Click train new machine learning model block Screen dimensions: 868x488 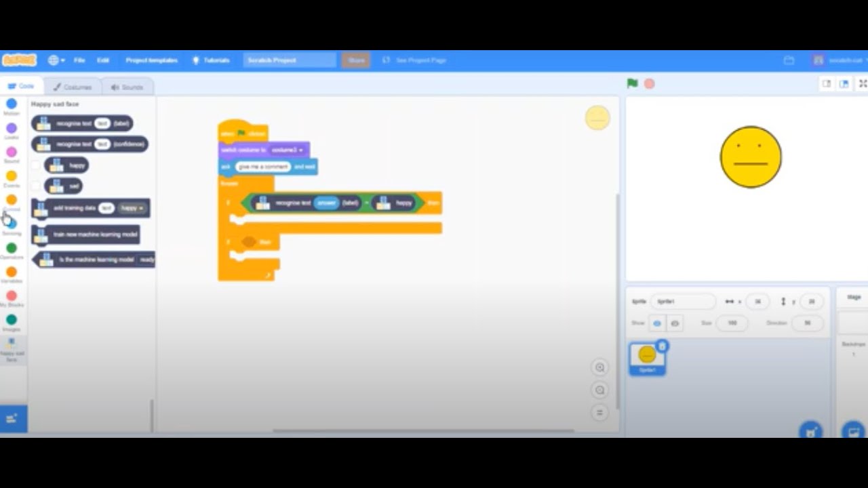[86, 235]
